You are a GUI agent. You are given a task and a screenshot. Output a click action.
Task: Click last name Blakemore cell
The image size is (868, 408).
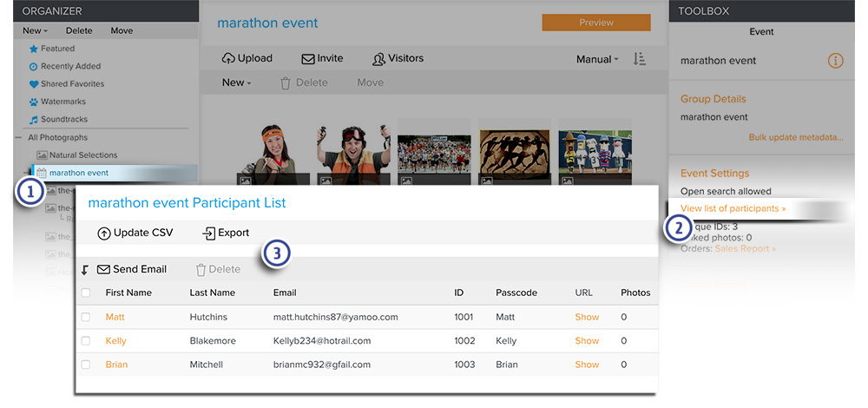(213, 341)
